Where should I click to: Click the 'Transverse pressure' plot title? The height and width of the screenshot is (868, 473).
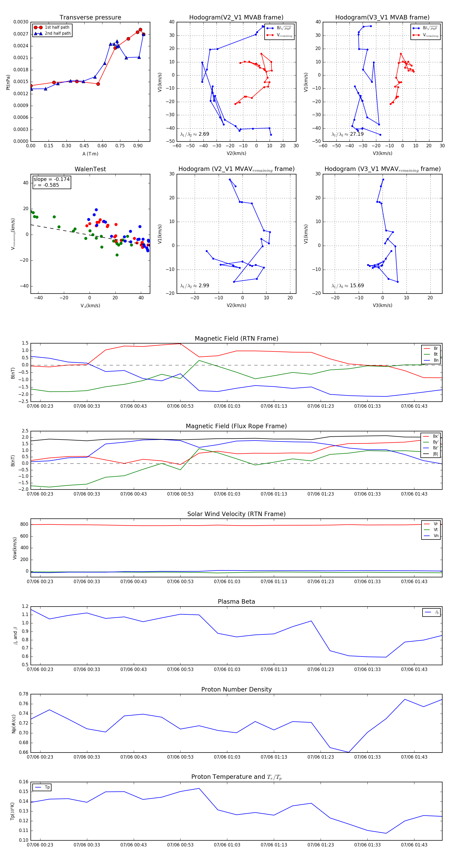(x=90, y=18)
